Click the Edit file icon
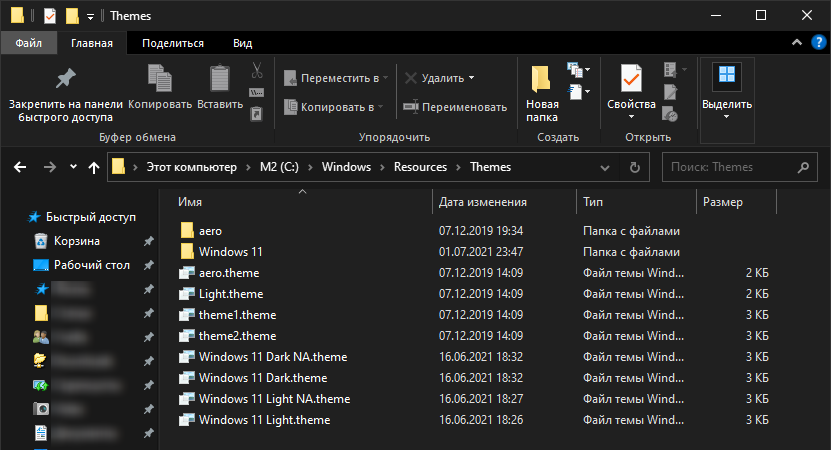Image resolution: width=831 pixels, height=450 pixels. click(670, 92)
